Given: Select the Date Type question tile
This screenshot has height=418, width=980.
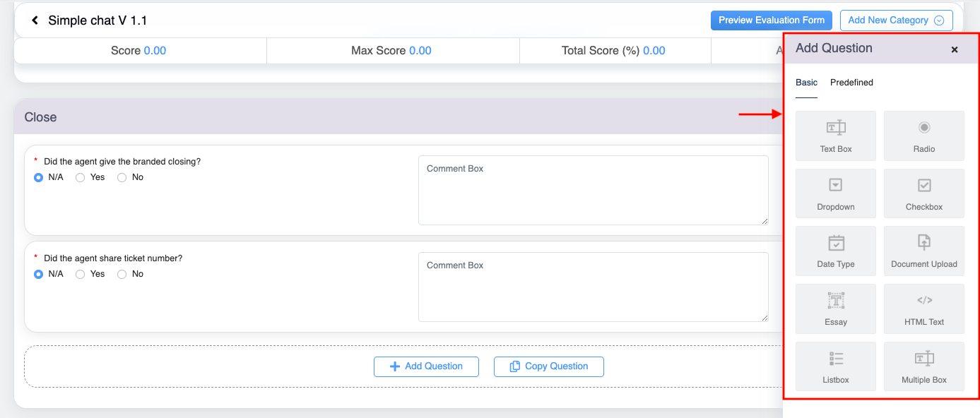Looking at the screenshot, I should click(835, 251).
